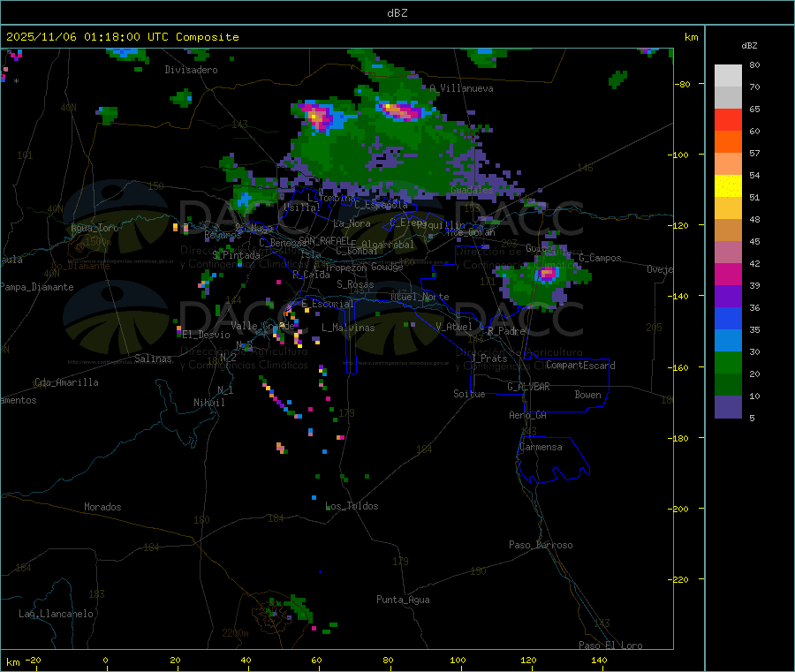
Task: Select the Divisadero place label
Action: (191, 70)
